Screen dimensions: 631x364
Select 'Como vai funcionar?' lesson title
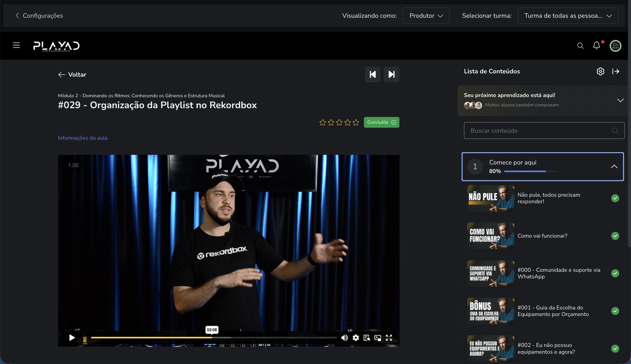(542, 236)
